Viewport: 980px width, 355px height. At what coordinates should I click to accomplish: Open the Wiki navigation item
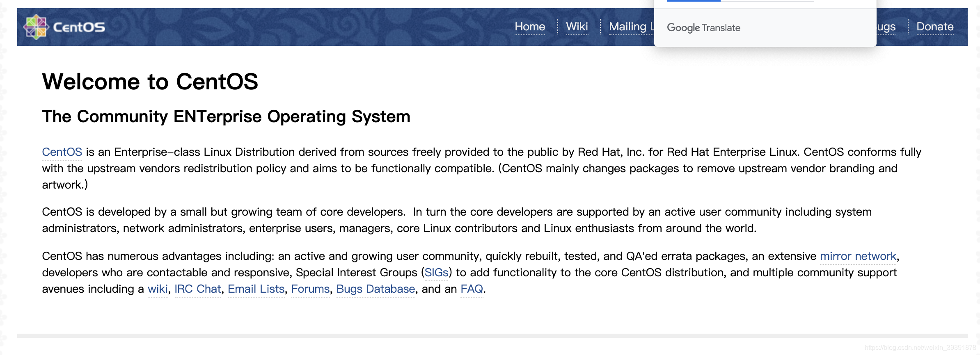pos(577,27)
